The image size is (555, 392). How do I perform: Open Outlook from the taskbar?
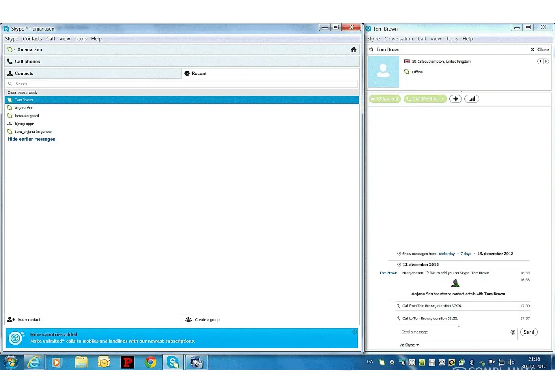[x=104, y=363]
